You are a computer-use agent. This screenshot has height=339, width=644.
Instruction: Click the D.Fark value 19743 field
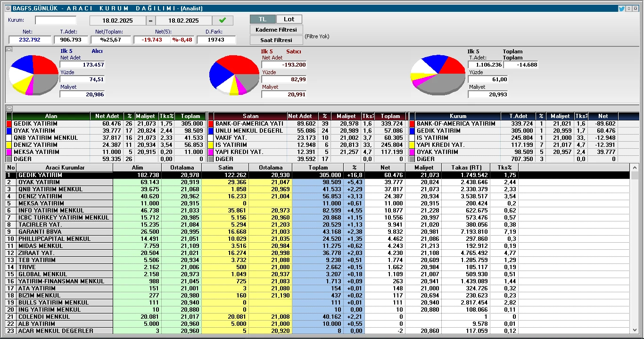pyautogui.click(x=216, y=40)
